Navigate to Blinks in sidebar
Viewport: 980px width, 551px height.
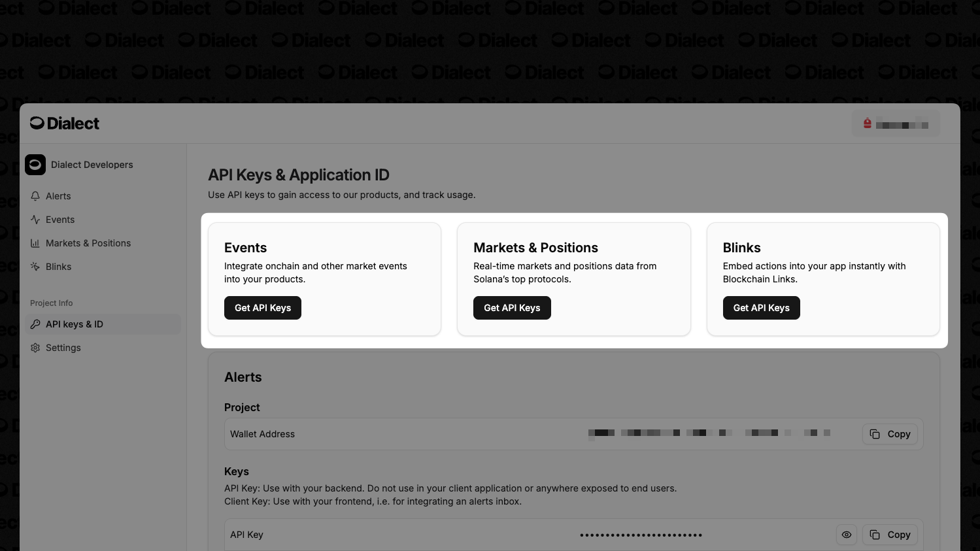103,267
